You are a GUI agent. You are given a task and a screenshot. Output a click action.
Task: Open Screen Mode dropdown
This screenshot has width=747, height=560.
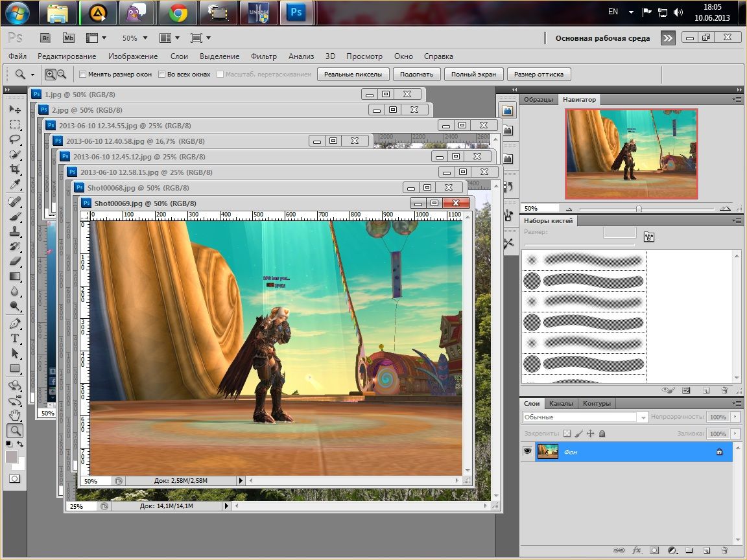pos(200,38)
